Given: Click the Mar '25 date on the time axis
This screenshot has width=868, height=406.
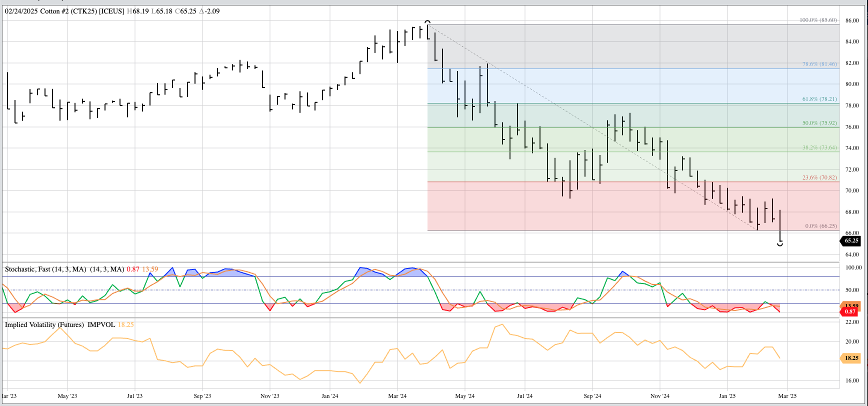Looking at the screenshot, I should [787, 396].
